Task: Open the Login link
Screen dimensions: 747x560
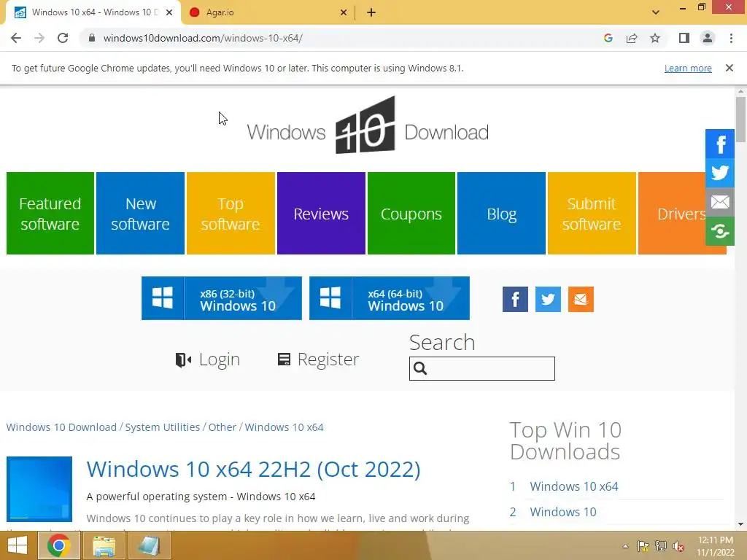Action: (x=208, y=359)
